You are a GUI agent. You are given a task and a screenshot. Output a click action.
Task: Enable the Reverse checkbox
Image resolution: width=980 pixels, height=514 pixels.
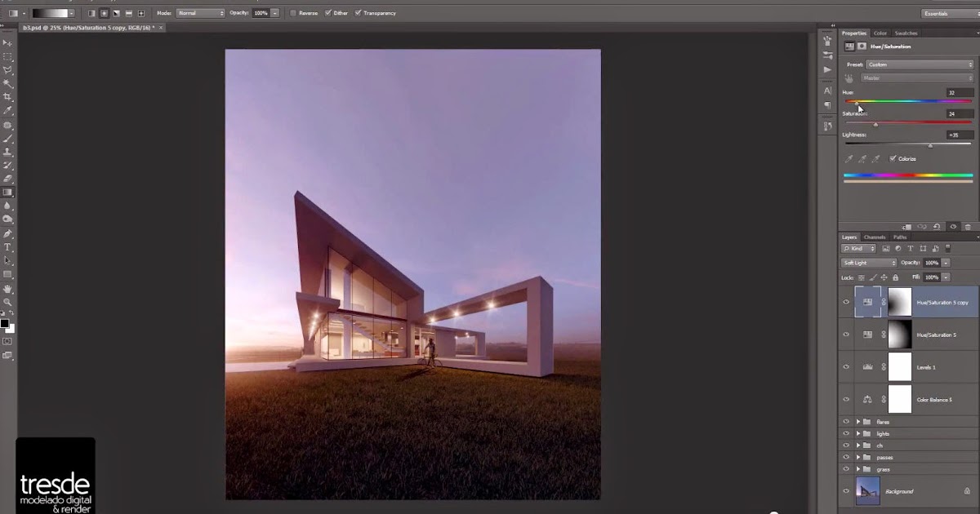pos(293,13)
